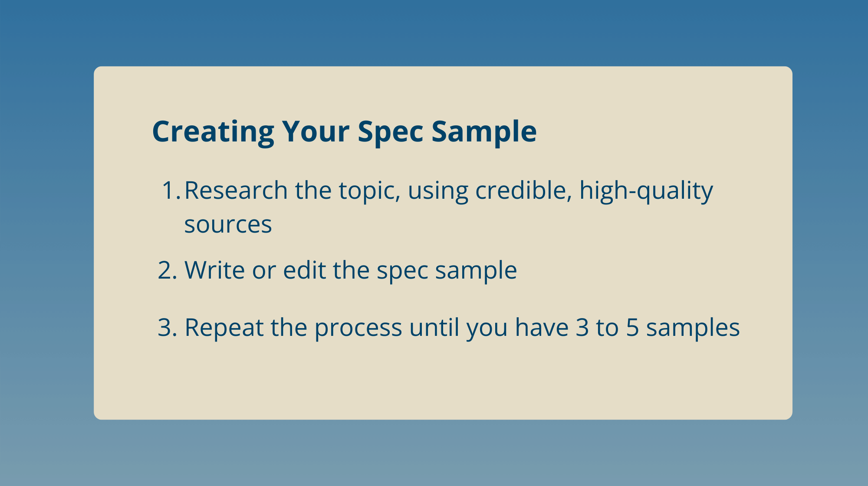Click the word "sources" on the wrapped line
868x486 pixels.
228,225
